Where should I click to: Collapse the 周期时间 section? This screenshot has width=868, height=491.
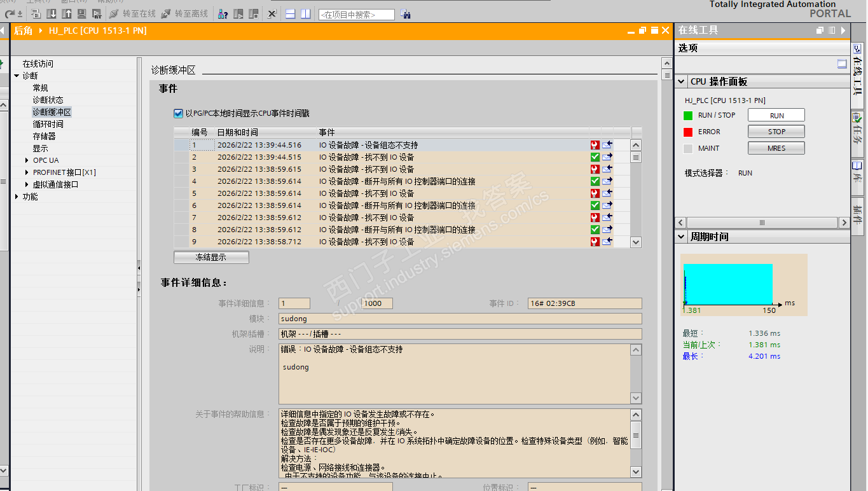(x=681, y=237)
